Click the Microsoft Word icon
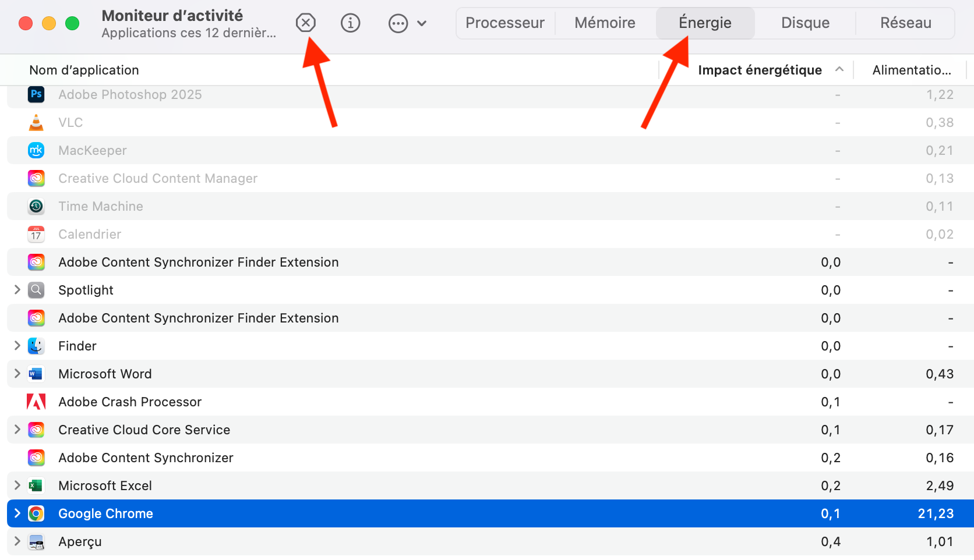 pyautogui.click(x=36, y=374)
